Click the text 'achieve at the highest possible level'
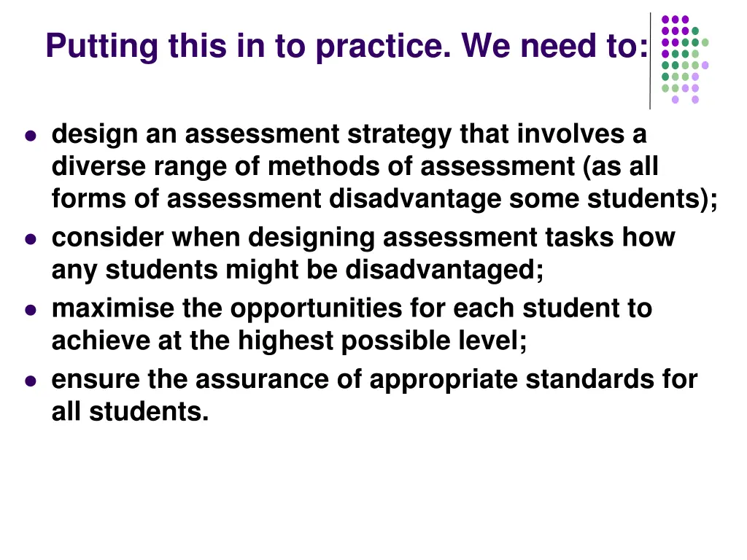The image size is (747, 560). pos(285,341)
